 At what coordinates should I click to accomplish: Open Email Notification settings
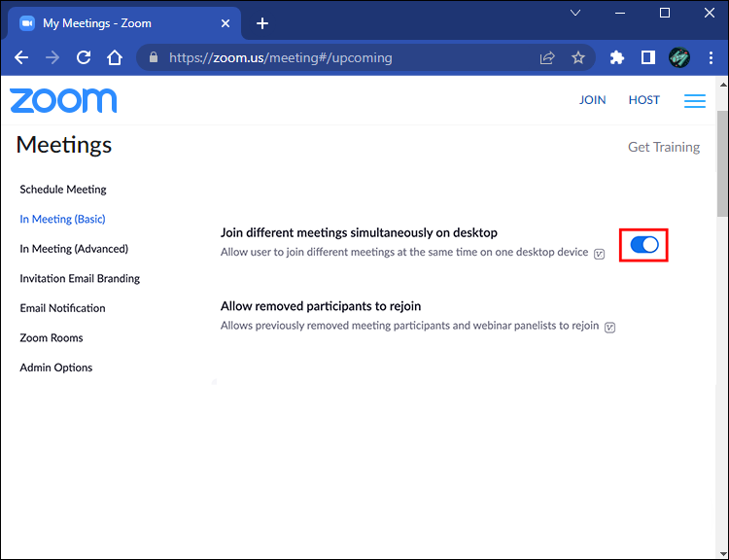(62, 308)
